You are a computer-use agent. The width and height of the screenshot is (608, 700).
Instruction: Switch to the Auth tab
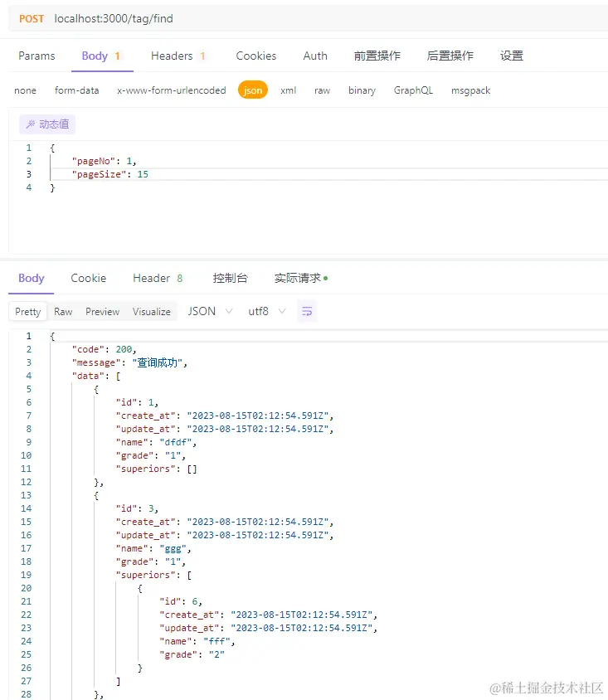pos(315,56)
